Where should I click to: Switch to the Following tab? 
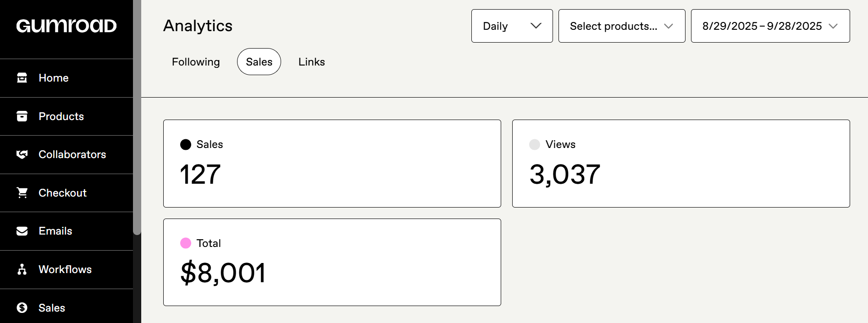pos(196,62)
